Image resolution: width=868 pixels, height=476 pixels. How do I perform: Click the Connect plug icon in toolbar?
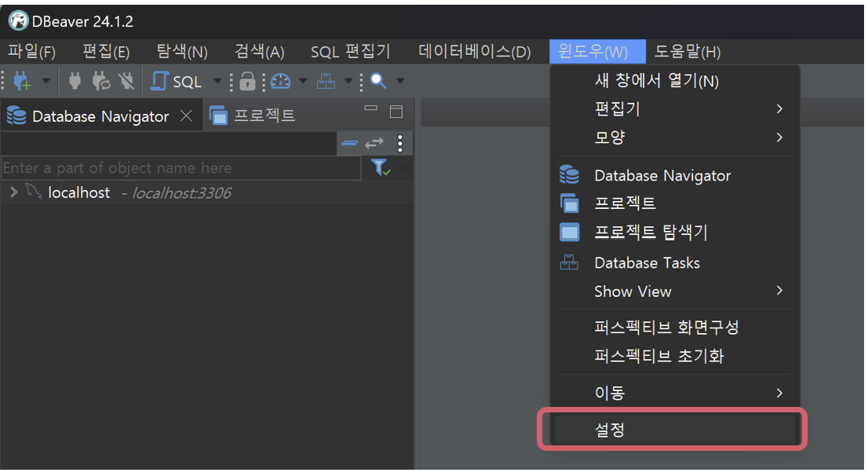[75, 82]
